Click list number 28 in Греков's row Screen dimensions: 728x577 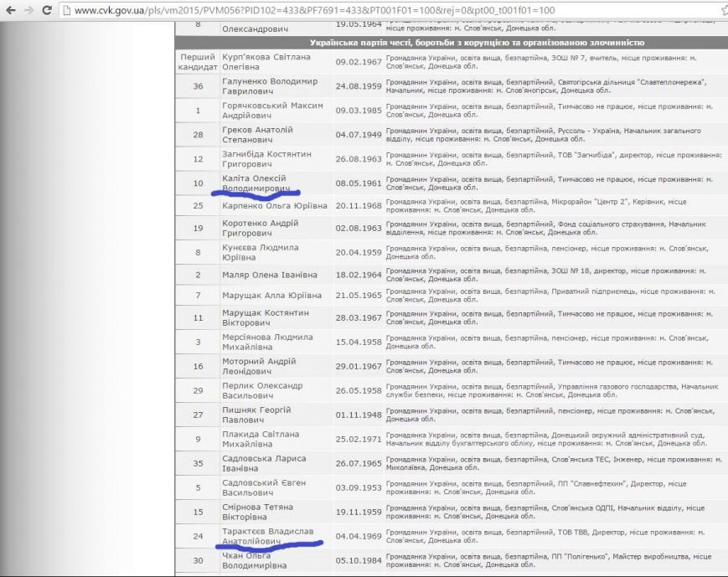(199, 135)
